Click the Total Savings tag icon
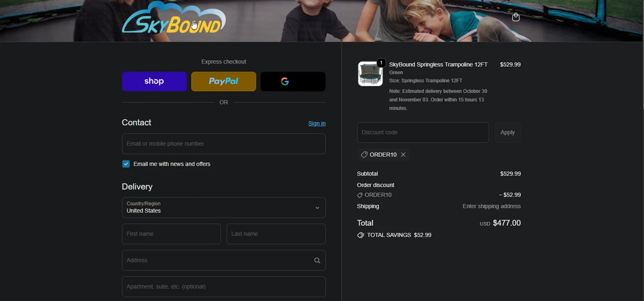Screen dimensions: 644x301 [x=361, y=235]
